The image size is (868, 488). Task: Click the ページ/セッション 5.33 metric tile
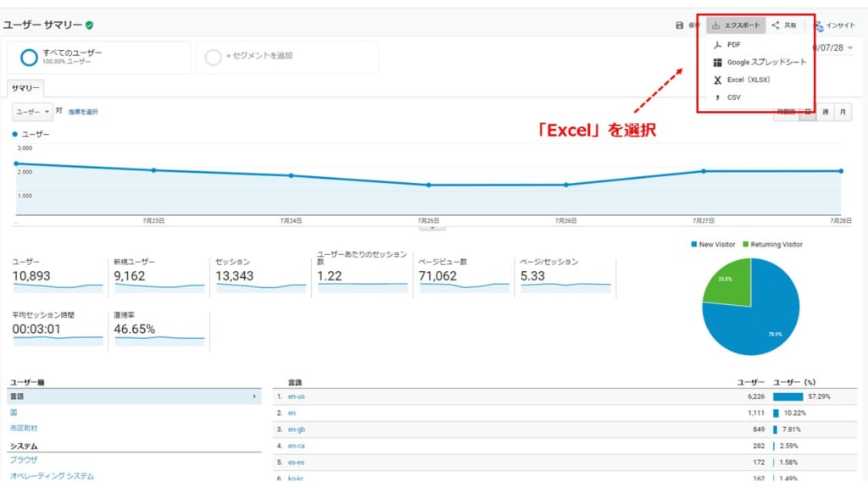565,275
